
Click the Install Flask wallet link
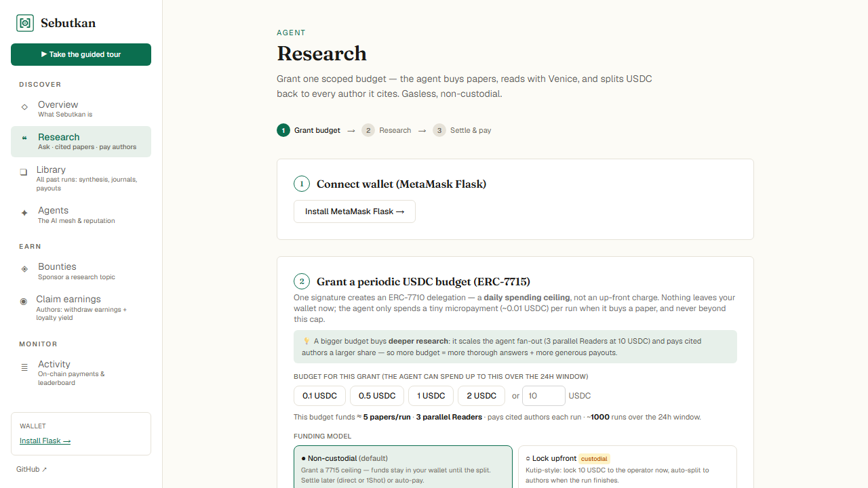coord(45,441)
